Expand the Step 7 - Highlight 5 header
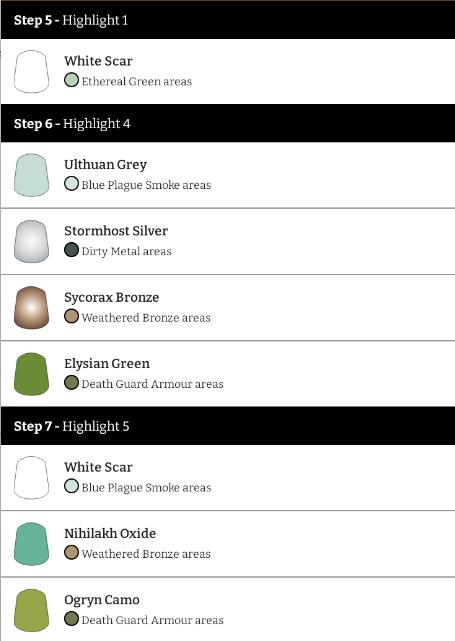This screenshot has width=455, height=641. coord(228,426)
